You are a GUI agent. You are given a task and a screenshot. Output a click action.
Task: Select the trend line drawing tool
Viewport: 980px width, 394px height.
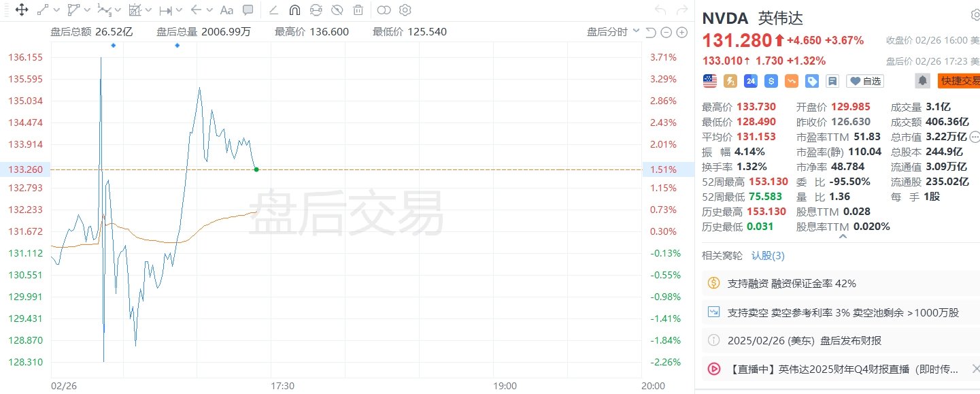(42, 10)
